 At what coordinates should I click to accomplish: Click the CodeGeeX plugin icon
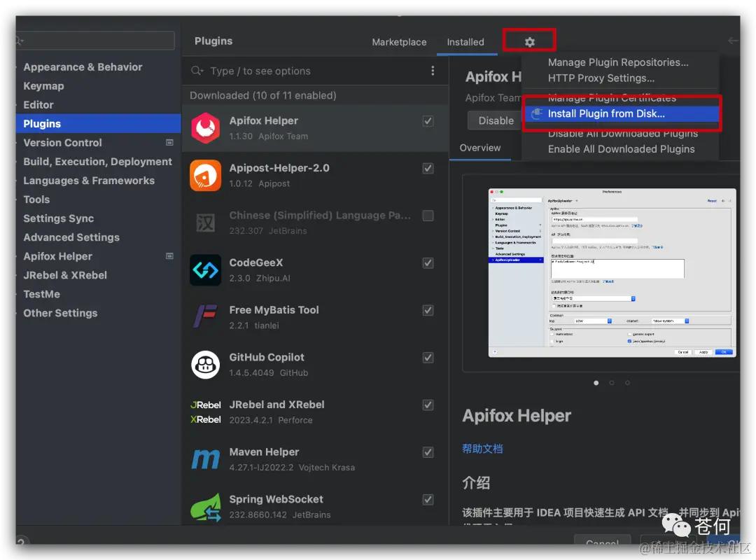[x=205, y=269]
